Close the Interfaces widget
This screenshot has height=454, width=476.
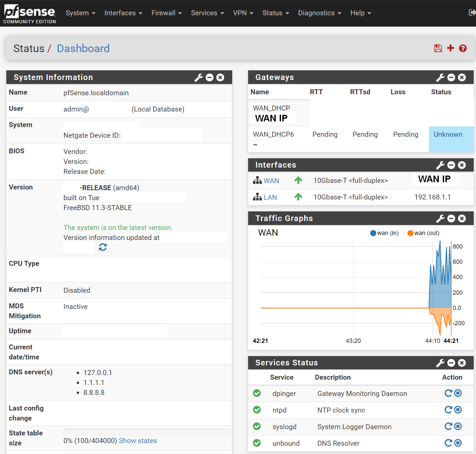tap(462, 165)
